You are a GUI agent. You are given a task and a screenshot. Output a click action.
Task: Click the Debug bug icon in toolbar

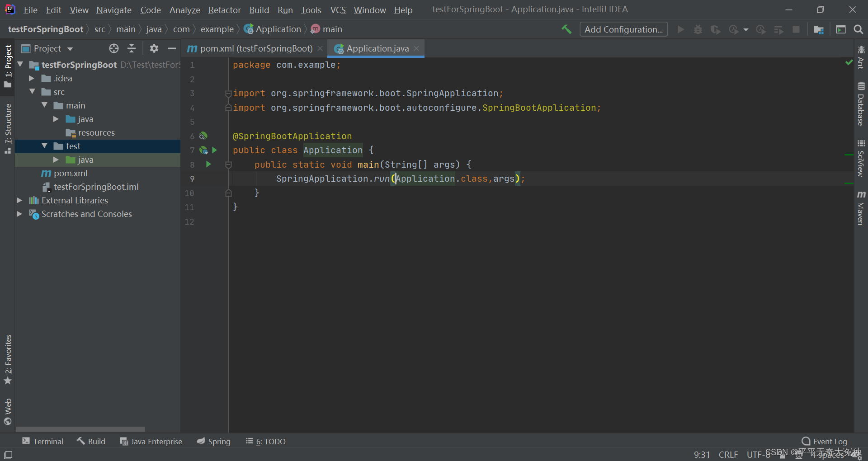698,29
